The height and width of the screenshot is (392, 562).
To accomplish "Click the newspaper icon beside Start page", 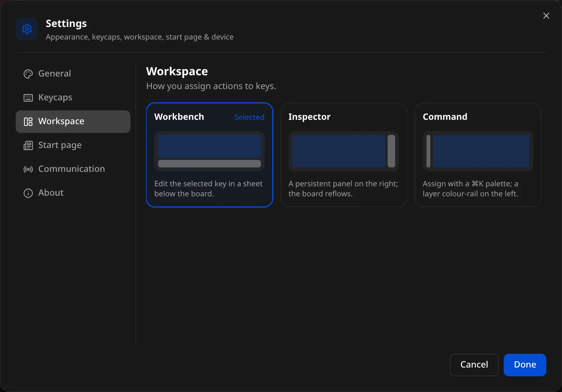I will (x=28, y=146).
